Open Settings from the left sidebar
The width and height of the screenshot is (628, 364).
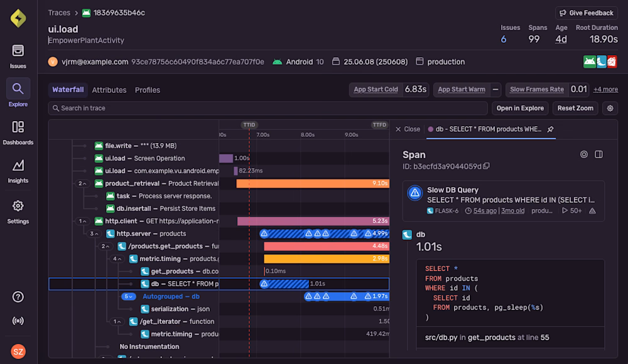(x=18, y=211)
